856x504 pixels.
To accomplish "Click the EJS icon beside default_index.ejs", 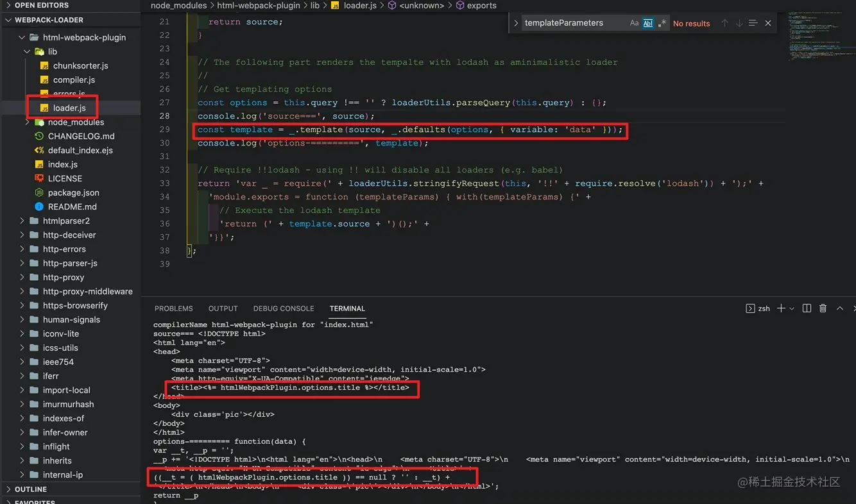I will (39, 150).
